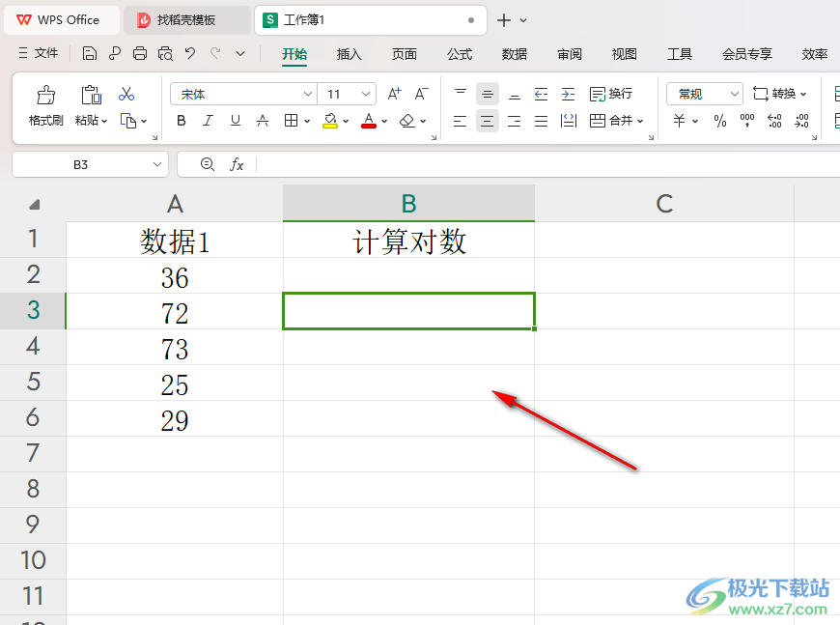840x625 pixels.
Task: Click the Paste (粘贴) clipboard icon
Action: 91,95
